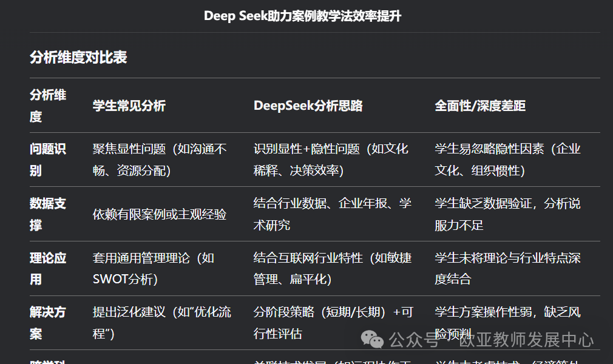
Task: Select the row label '理论应用'
Action: click(48, 268)
